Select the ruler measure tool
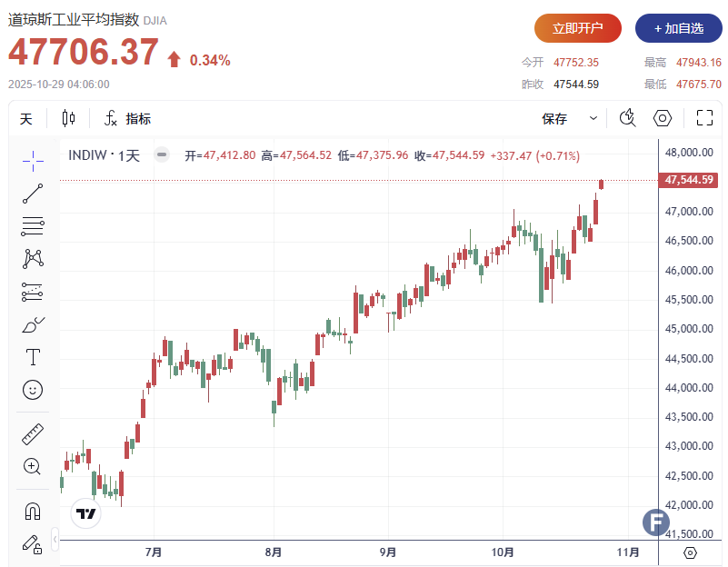The image size is (728, 567). (x=33, y=434)
